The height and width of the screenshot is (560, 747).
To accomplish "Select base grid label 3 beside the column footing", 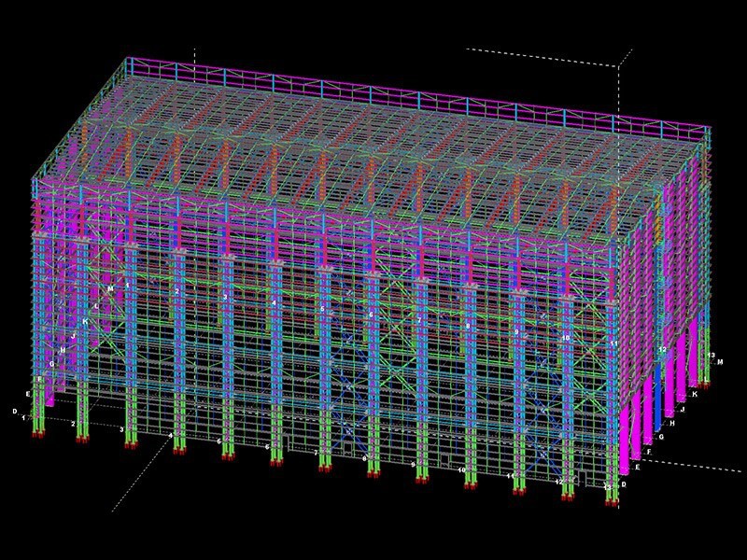I will (x=121, y=429).
